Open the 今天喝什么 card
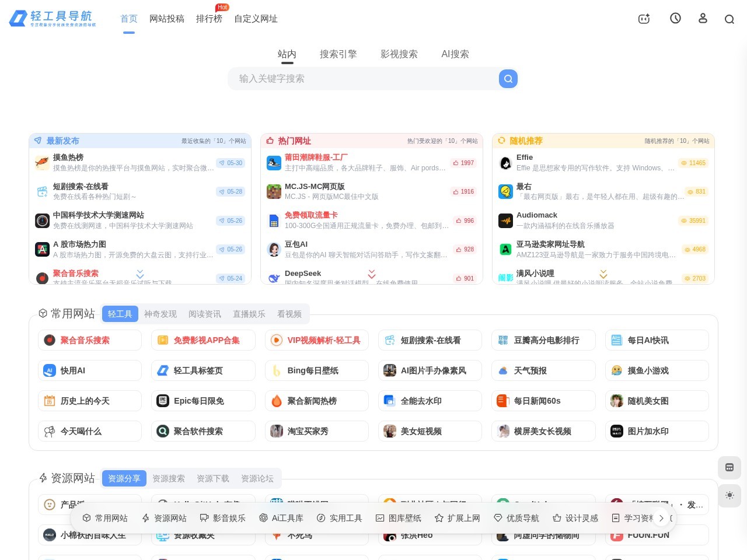 pyautogui.click(x=90, y=431)
